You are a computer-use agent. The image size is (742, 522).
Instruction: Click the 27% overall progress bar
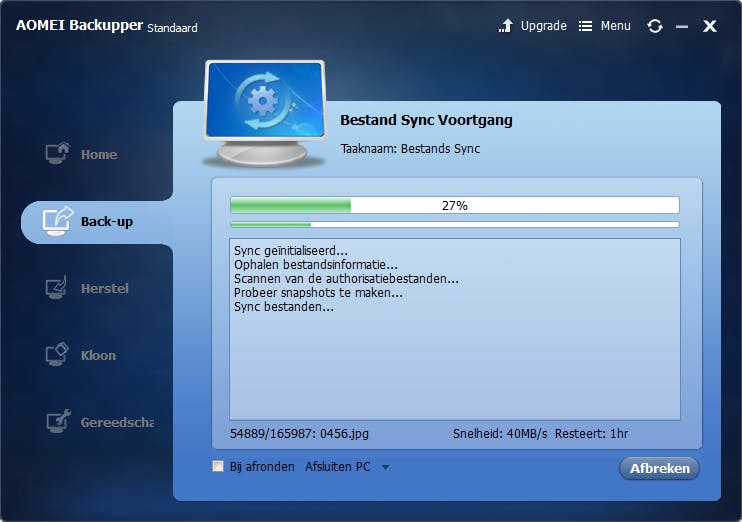455,205
